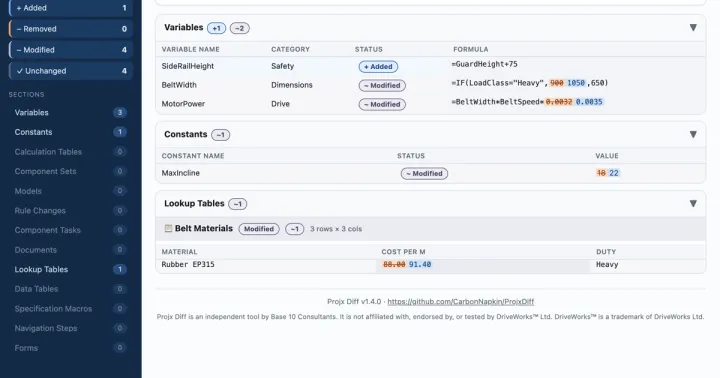Open the ProjxDiff GitHub link
This screenshot has width=720, height=378.
point(461,302)
